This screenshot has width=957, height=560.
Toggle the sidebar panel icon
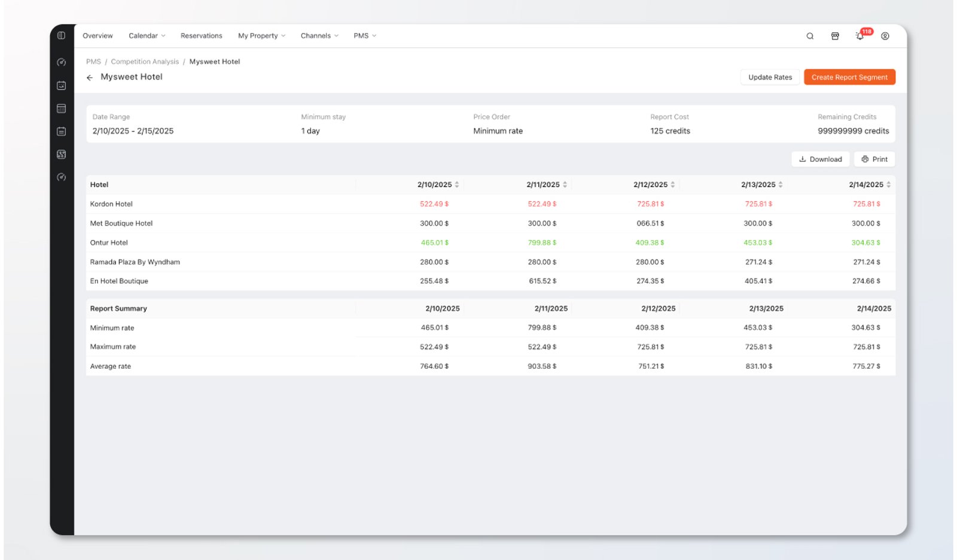pos(61,35)
